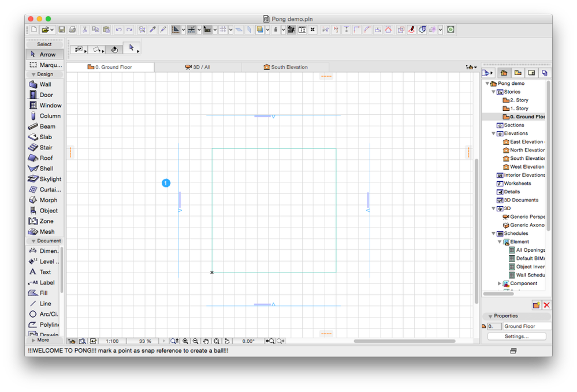Switch Navigator to Layout Book

point(531,73)
